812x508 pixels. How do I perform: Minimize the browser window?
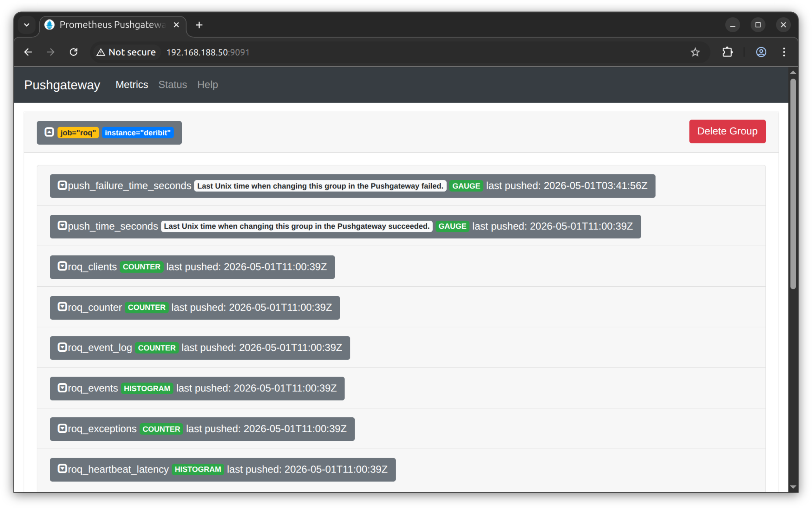733,25
